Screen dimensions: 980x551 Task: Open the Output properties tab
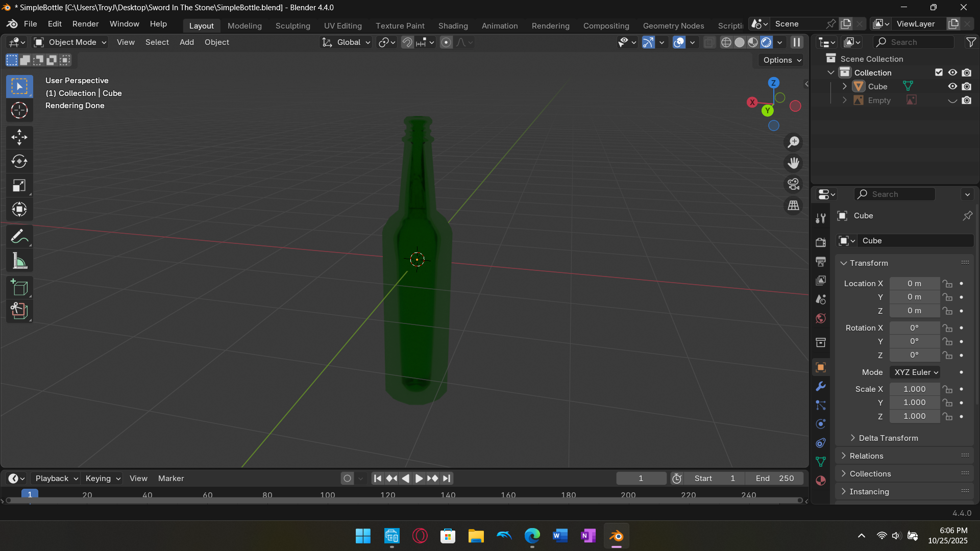pyautogui.click(x=821, y=261)
